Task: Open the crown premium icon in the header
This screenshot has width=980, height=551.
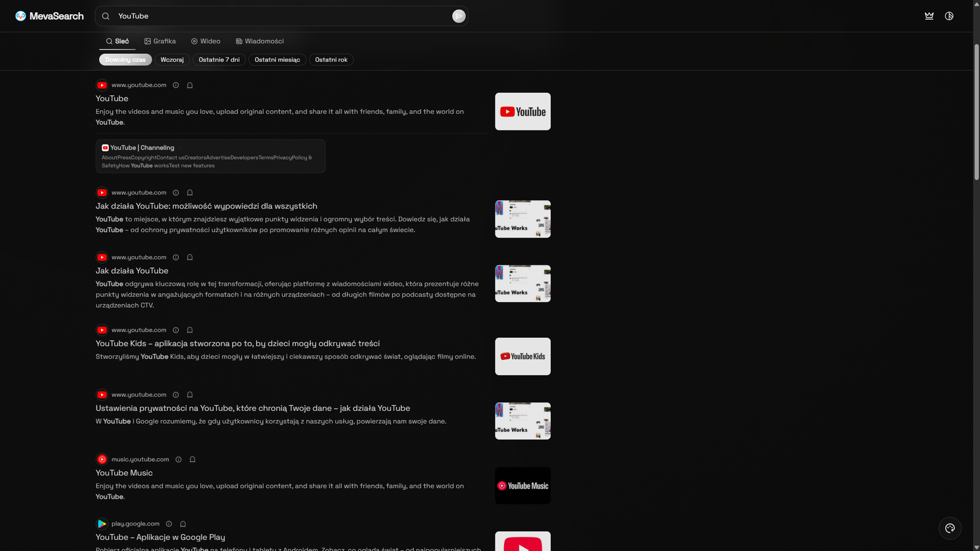Action: tap(929, 16)
